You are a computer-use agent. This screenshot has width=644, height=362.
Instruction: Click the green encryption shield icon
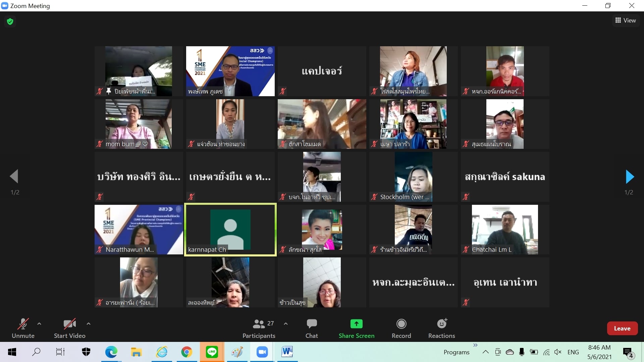[x=10, y=22]
